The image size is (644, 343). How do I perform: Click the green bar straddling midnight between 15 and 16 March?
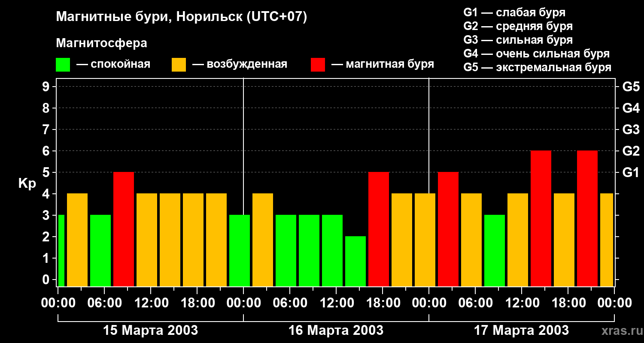(240, 250)
